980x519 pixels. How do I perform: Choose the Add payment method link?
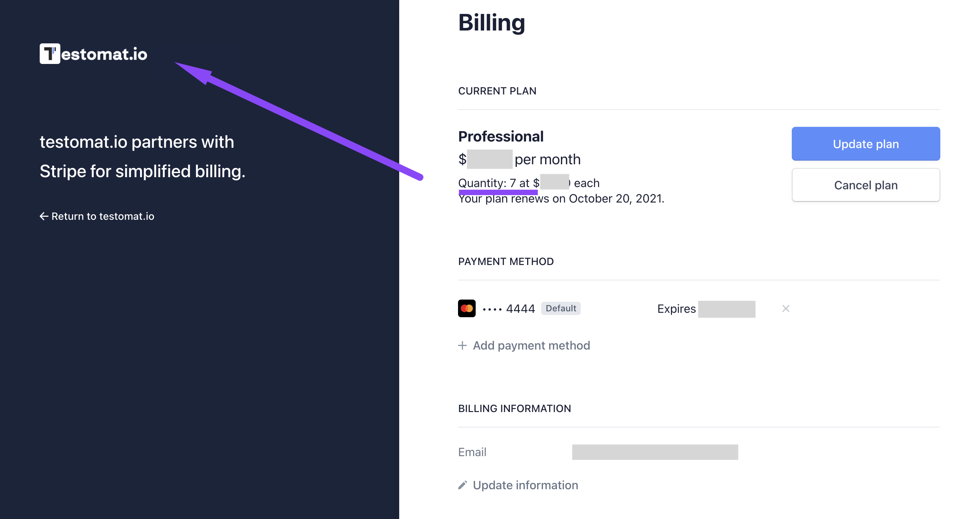[531, 345]
